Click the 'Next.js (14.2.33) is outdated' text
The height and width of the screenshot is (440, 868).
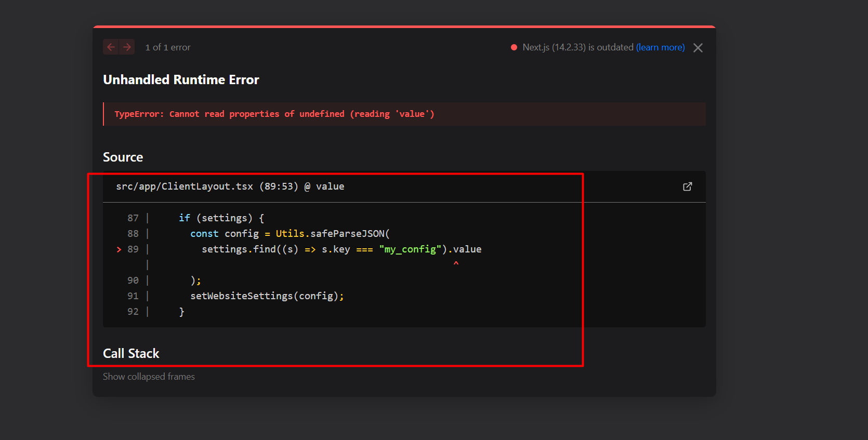[x=577, y=47]
